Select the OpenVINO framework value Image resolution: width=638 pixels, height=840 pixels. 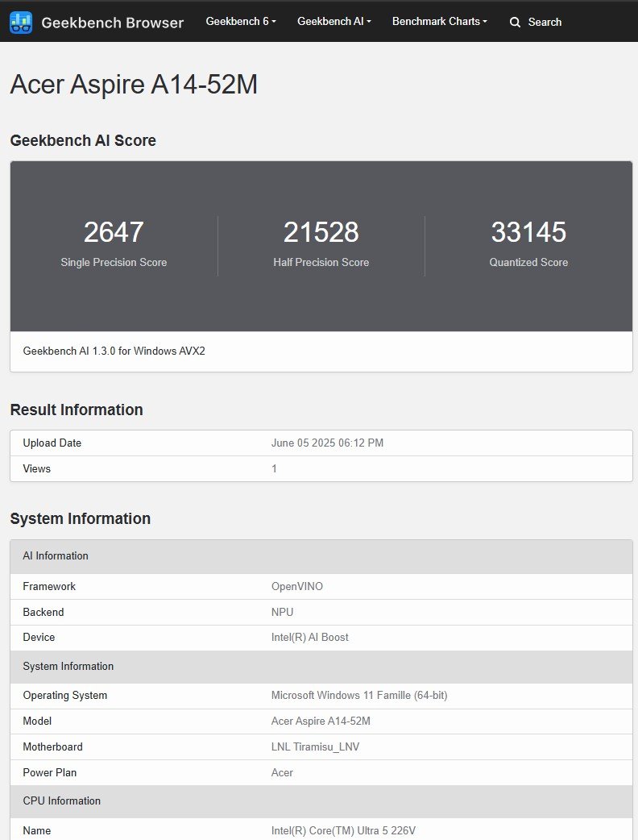point(297,587)
